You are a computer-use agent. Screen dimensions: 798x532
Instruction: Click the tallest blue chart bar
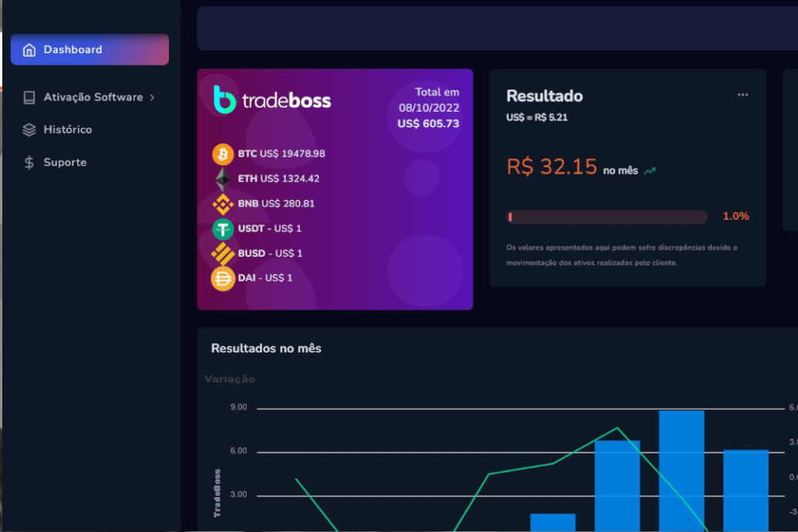tap(682, 471)
